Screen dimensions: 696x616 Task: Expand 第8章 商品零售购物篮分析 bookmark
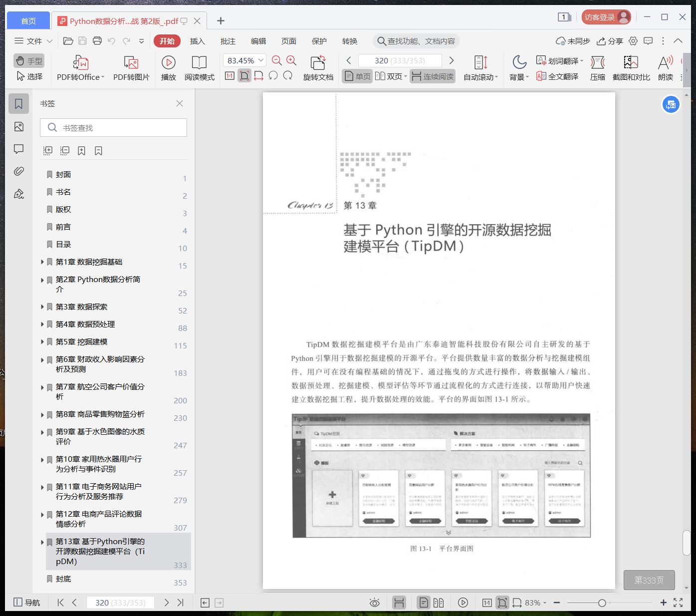click(42, 414)
